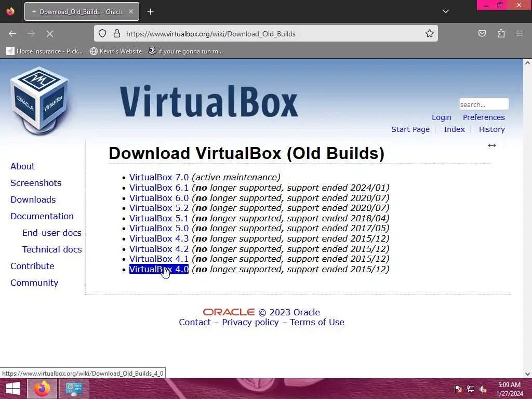Open Documentation in the sidebar
Screen dimensions: 532x399
coord(42,216)
